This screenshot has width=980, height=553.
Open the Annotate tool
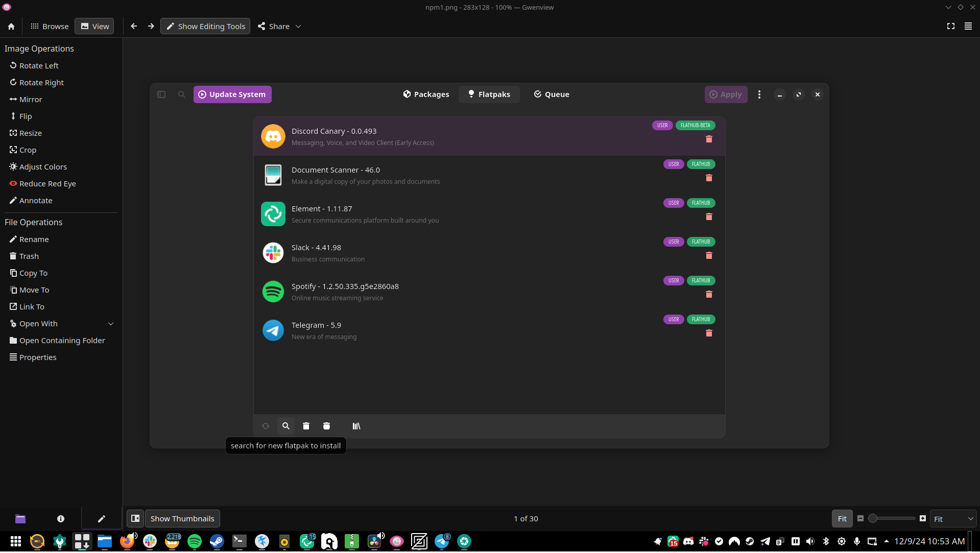[x=31, y=201]
